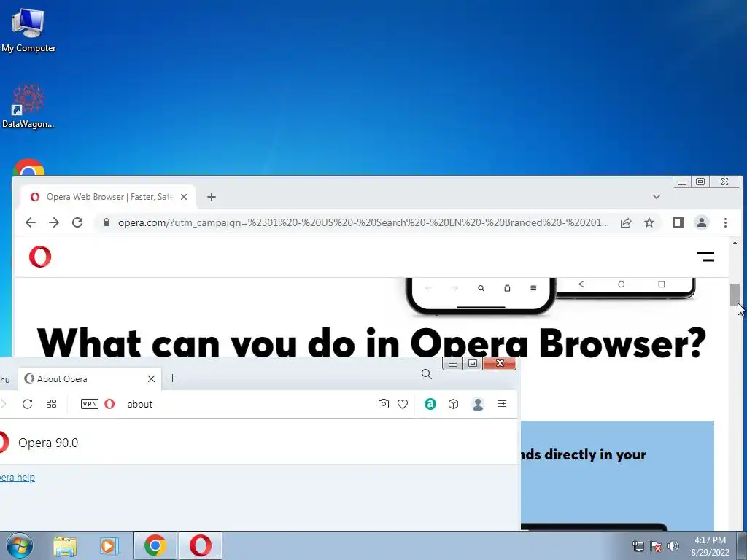The width and height of the screenshot is (747, 560).
Task: Open Chrome tab search dropdown arrow
Action: tap(656, 197)
